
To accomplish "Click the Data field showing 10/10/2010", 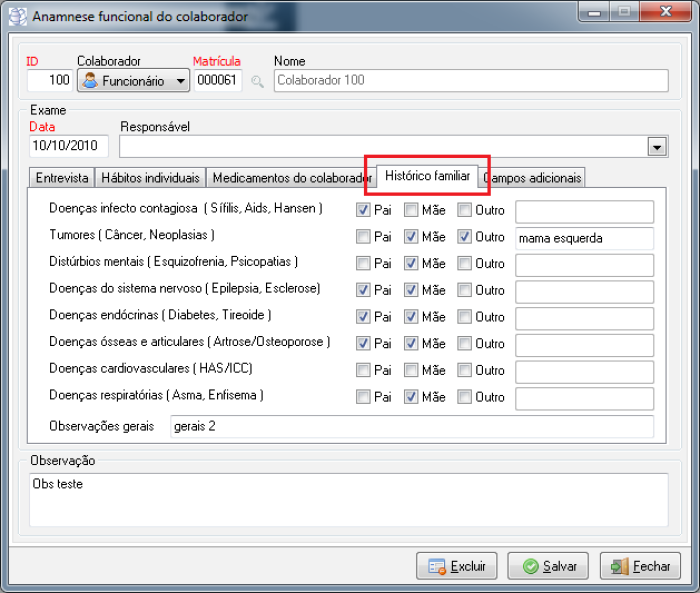I will pos(67,146).
